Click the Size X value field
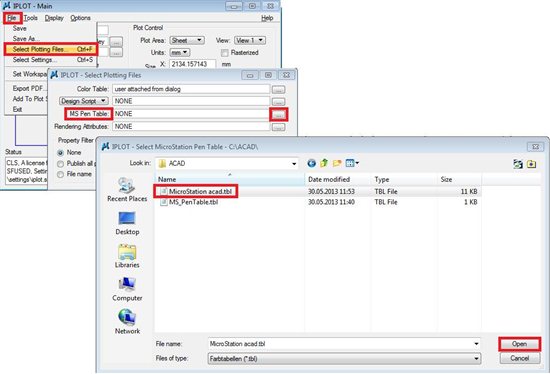Viewport: 550px width, 374px height. [x=192, y=64]
